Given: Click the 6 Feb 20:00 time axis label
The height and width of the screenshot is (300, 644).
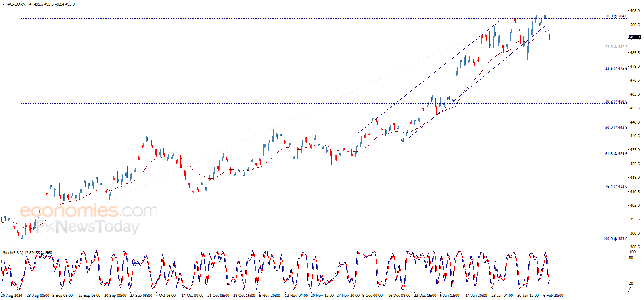Looking at the screenshot, I should [x=553, y=296].
